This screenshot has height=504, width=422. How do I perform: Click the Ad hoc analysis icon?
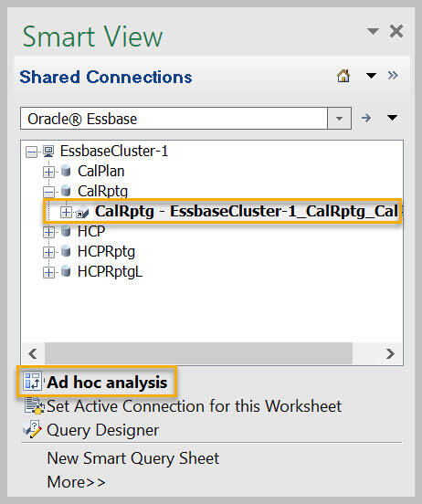click(32, 382)
